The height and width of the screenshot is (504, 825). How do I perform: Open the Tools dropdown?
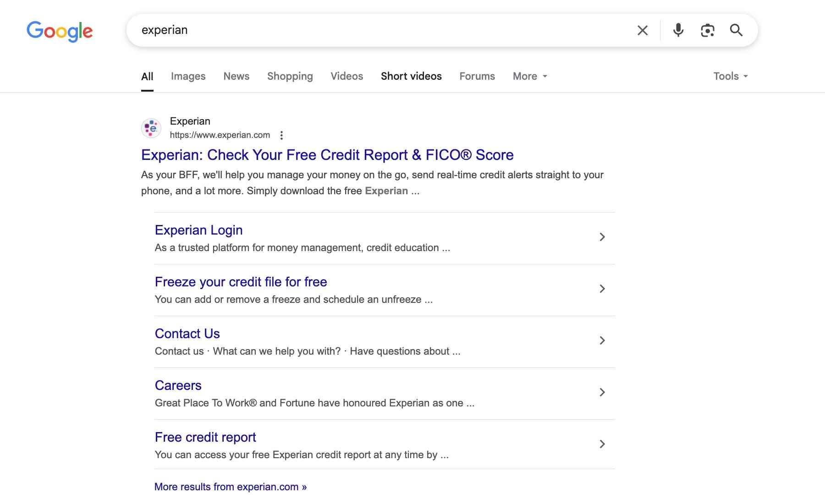click(731, 77)
